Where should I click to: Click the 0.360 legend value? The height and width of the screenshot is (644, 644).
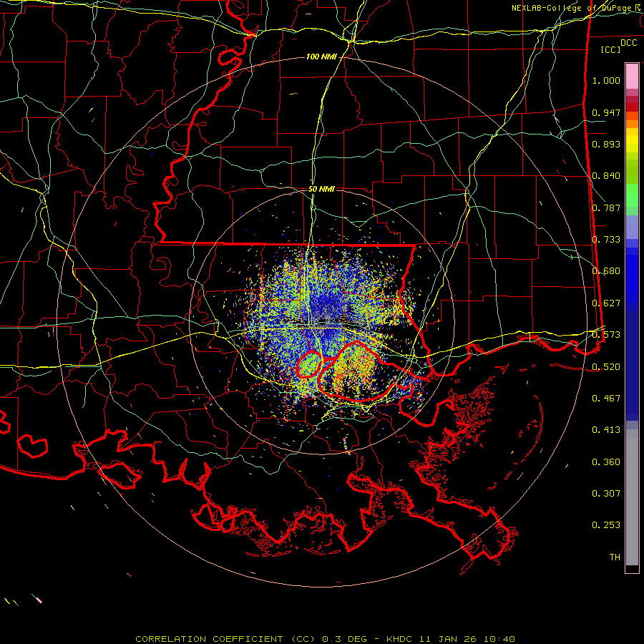tap(606, 462)
